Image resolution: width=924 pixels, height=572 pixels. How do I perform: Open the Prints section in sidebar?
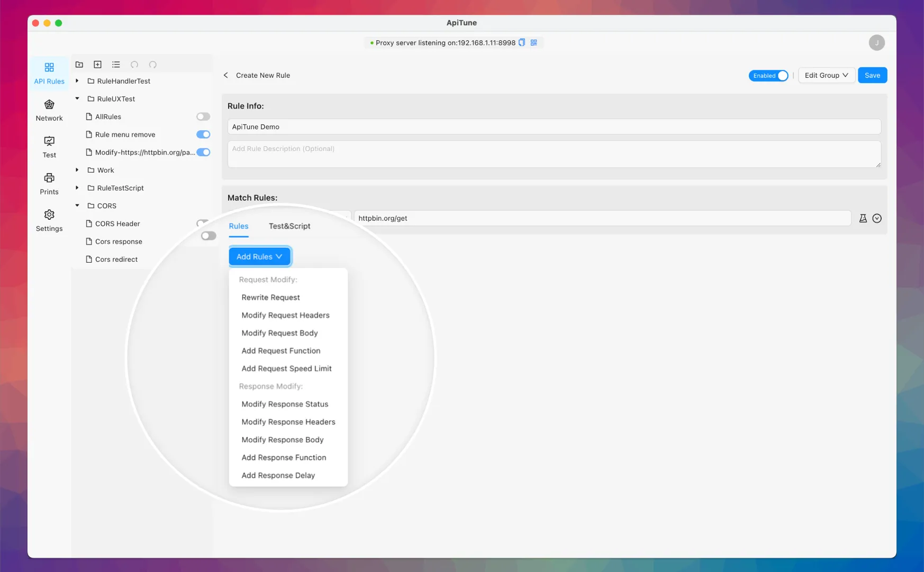[x=49, y=184]
